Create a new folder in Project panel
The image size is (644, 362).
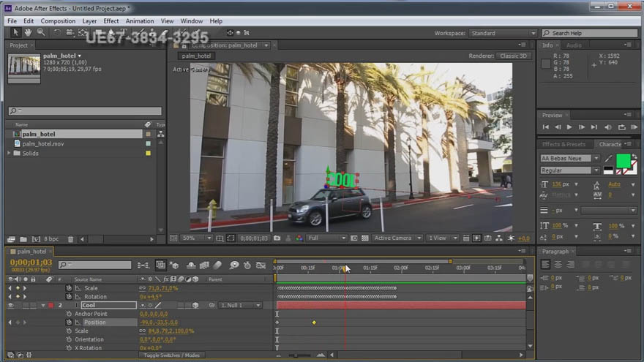point(23,239)
